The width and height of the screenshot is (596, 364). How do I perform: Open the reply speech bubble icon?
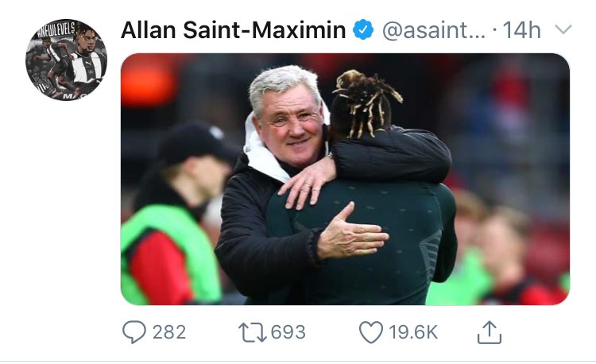click(x=134, y=332)
